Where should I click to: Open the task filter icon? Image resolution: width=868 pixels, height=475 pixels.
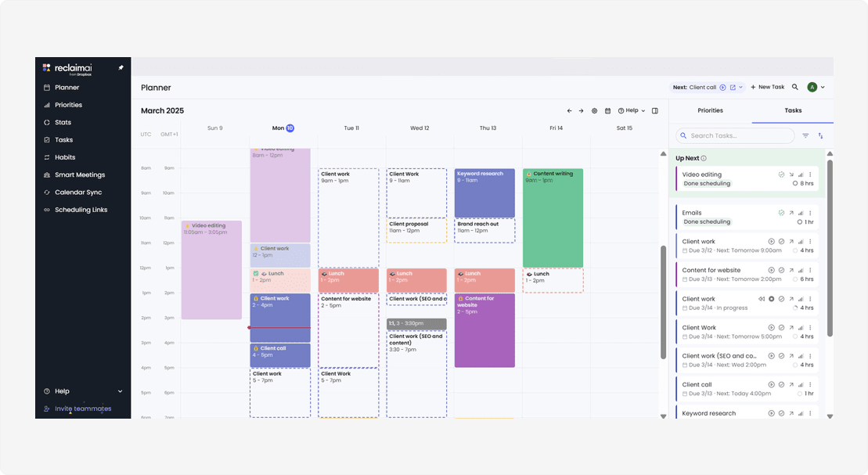coord(805,135)
